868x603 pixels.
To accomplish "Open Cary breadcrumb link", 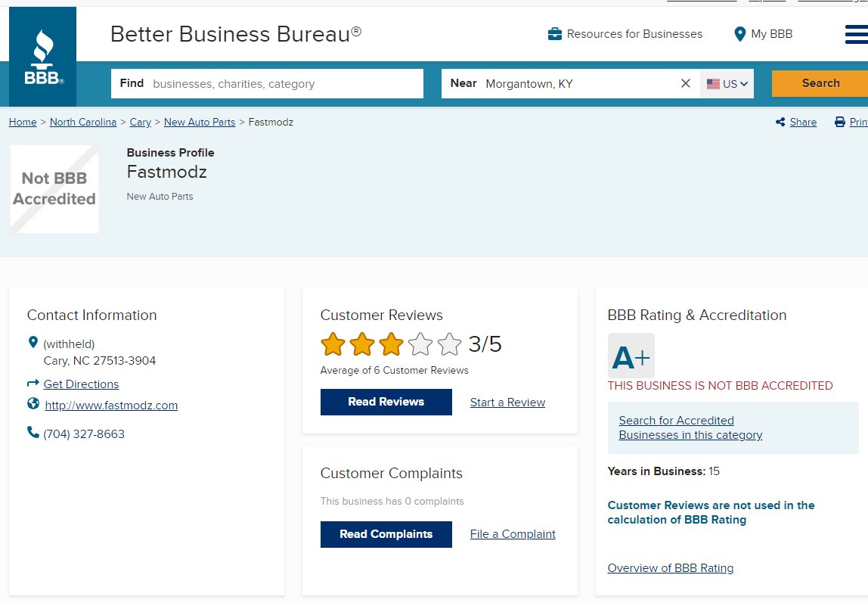I will click(x=140, y=122).
